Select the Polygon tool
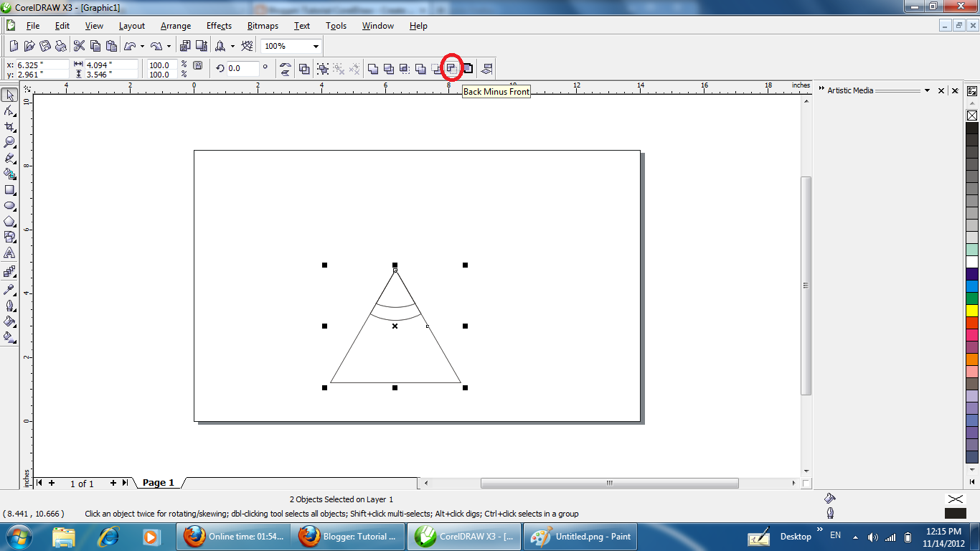 click(10, 222)
